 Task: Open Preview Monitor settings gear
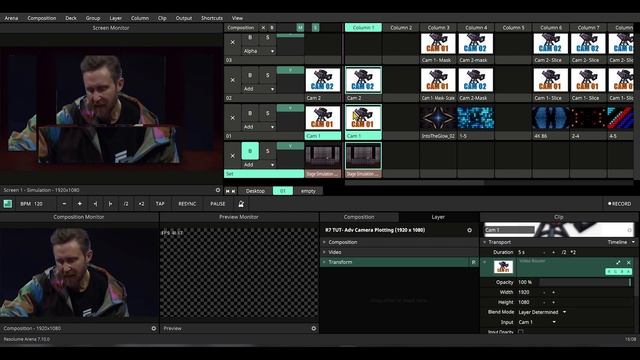click(313, 328)
